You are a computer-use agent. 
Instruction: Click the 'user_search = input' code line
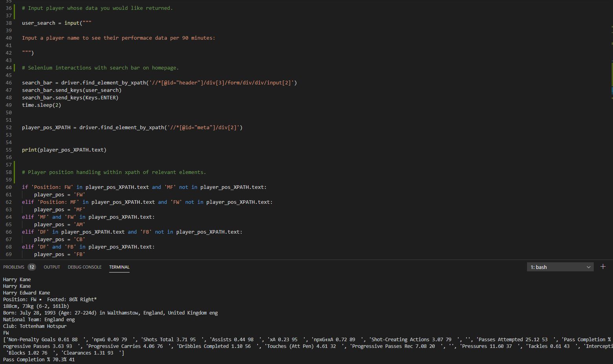(x=57, y=23)
